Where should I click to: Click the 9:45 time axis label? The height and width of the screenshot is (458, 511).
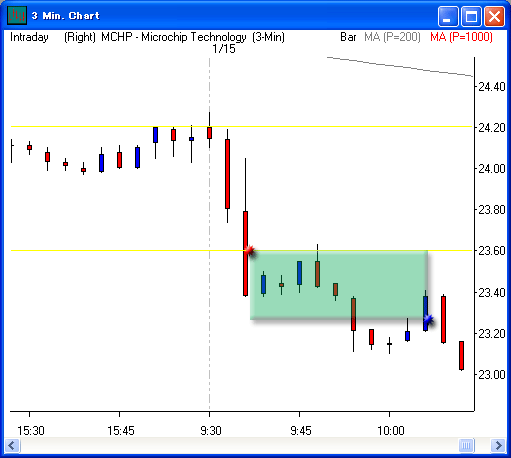(301, 431)
